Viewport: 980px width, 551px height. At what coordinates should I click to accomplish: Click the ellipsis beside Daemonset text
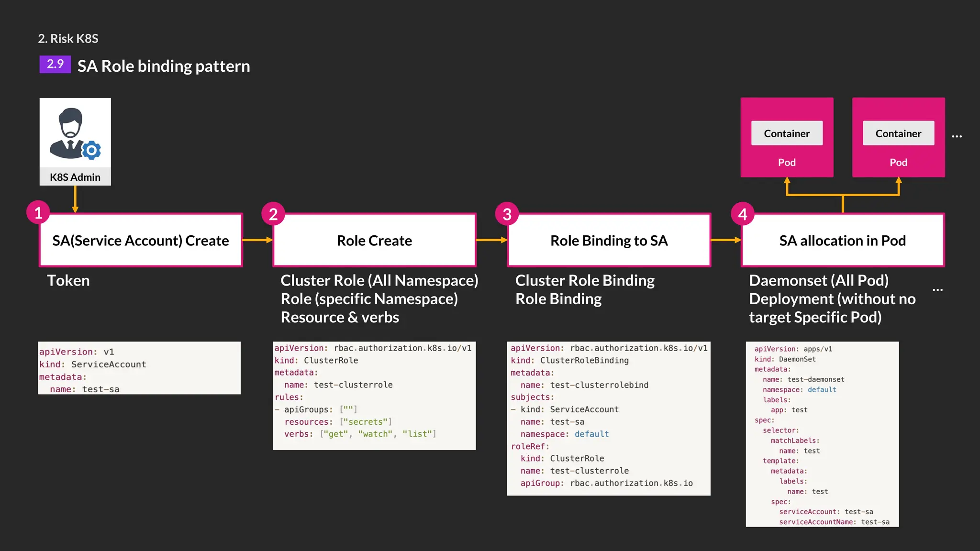click(x=937, y=290)
